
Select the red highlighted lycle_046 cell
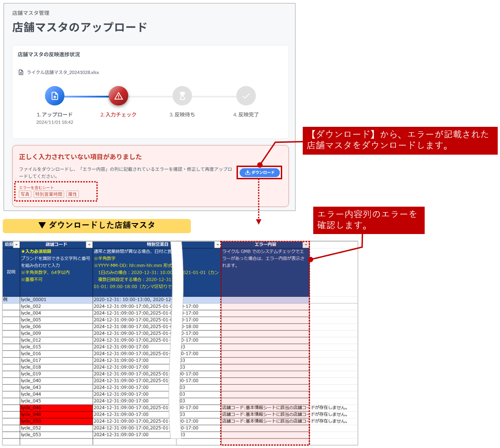click(56, 407)
